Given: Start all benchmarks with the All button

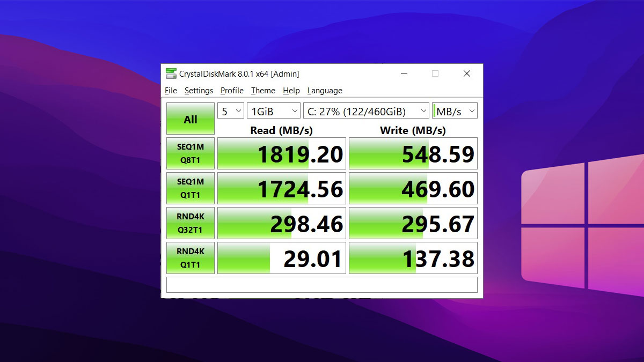Looking at the screenshot, I should [x=191, y=119].
